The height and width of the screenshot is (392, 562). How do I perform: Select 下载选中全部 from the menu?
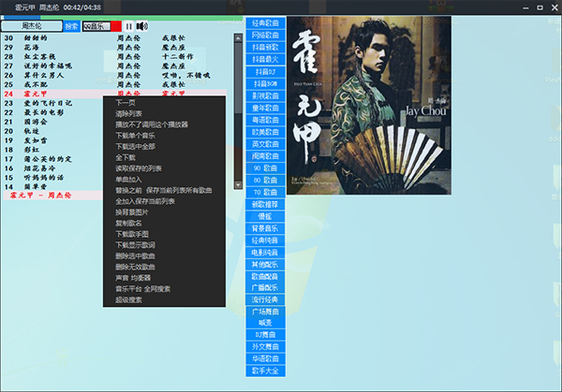point(135,147)
